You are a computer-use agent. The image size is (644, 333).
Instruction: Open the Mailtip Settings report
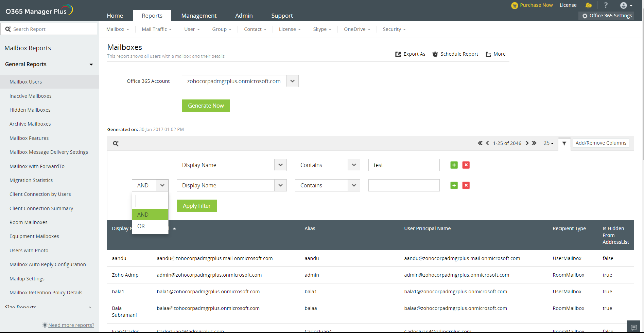click(x=27, y=279)
